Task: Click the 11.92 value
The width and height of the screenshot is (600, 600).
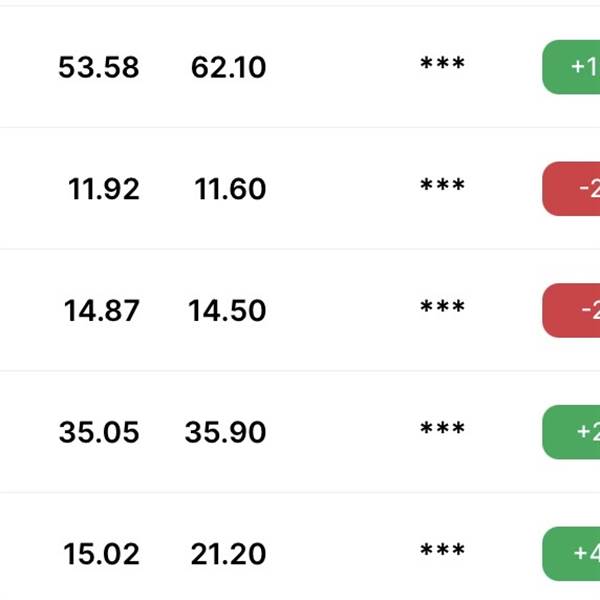Action: (x=104, y=189)
